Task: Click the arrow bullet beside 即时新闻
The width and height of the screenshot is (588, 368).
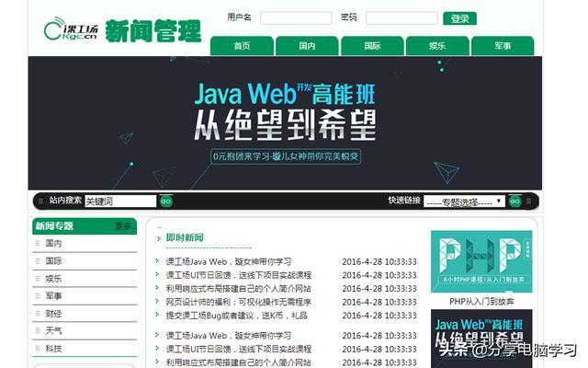Action: coord(159,238)
